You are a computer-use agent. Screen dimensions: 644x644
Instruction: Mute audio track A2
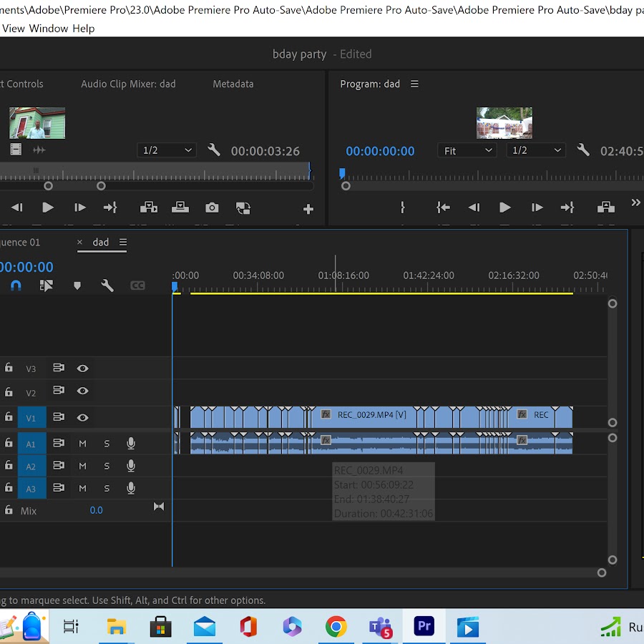pyautogui.click(x=82, y=466)
